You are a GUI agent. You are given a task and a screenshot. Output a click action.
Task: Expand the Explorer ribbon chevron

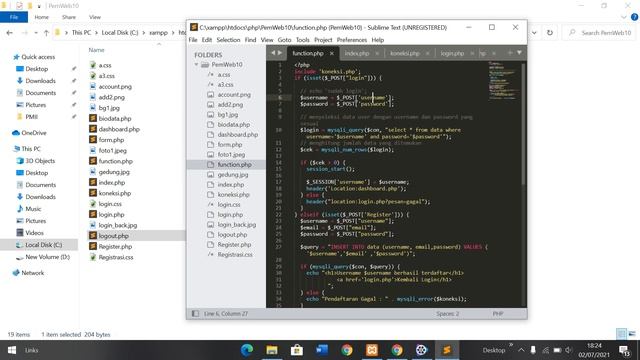623,17
